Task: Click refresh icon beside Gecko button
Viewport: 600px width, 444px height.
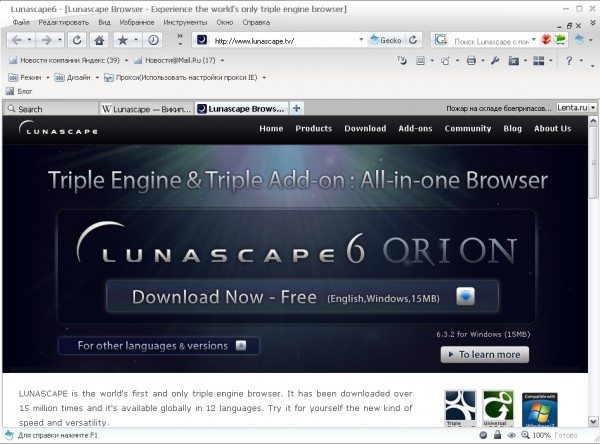Action: [x=413, y=40]
